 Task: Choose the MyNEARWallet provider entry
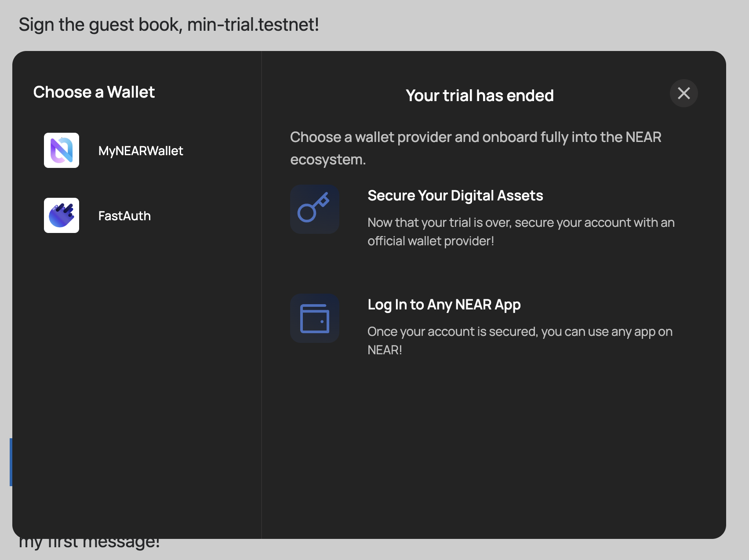141,151
